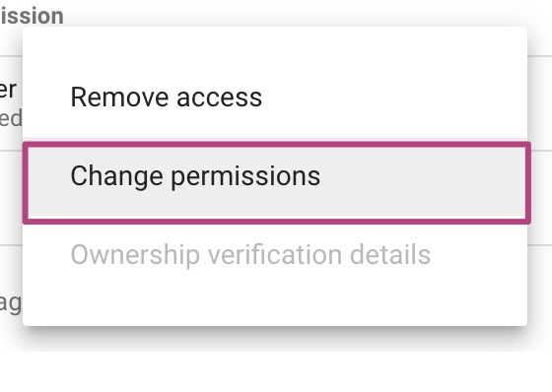Click blank space right of Remove access label
The height and width of the screenshot is (392, 552).
[394, 98]
